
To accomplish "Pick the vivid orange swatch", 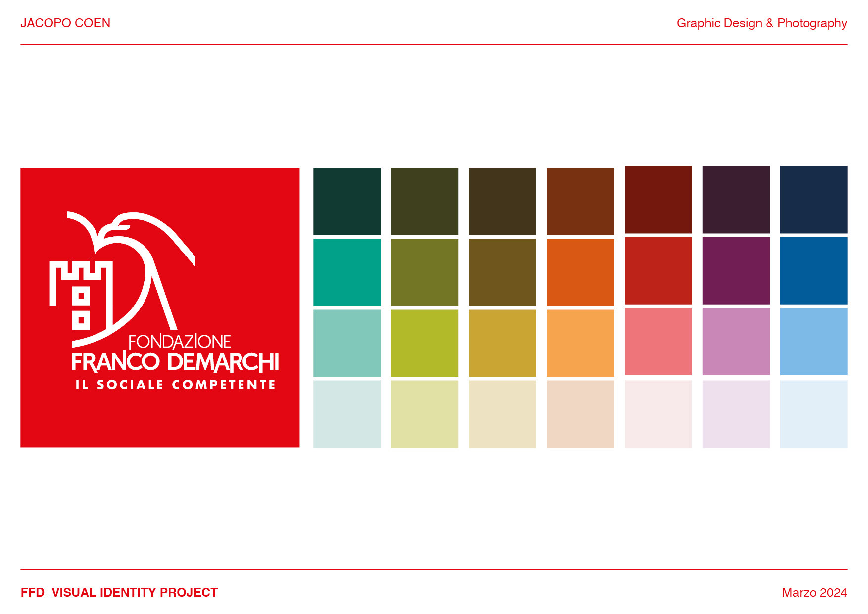I will [580, 272].
